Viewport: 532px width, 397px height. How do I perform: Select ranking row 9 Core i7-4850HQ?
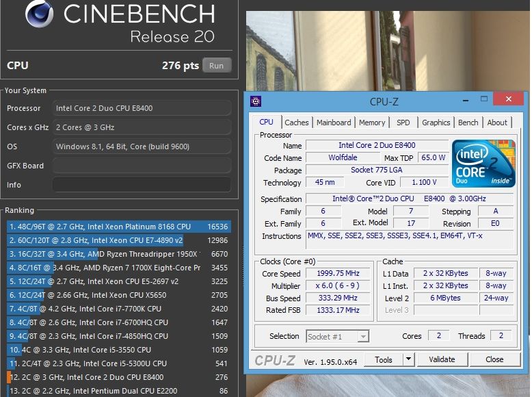pos(119,336)
